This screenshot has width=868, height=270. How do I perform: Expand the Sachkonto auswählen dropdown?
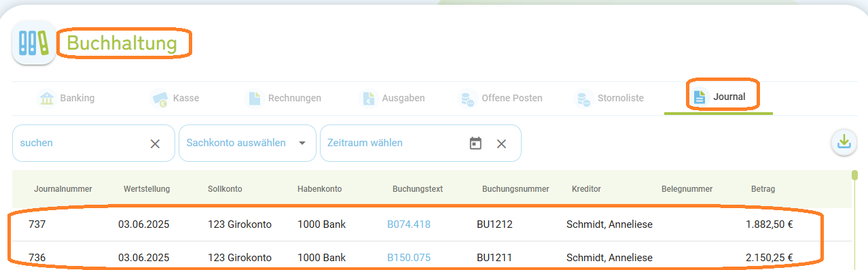click(302, 144)
